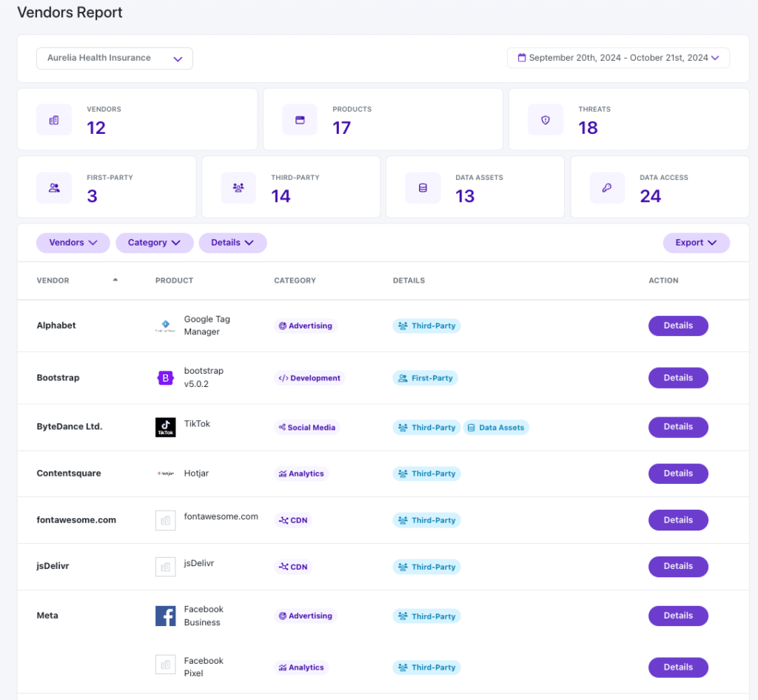The image size is (758, 700).
Task: Click the Bootstrap product logo
Action: coord(165,378)
